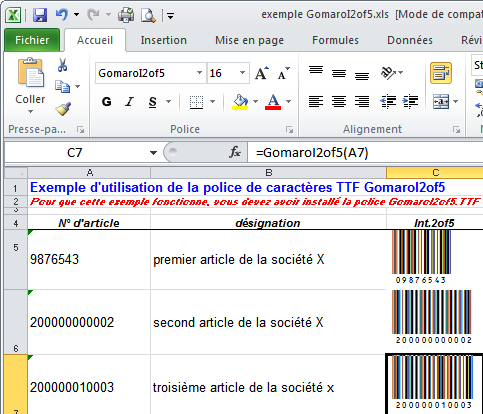
Task: Switch to the Accueil tab
Action: pyautogui.click(x=95, y=40)
